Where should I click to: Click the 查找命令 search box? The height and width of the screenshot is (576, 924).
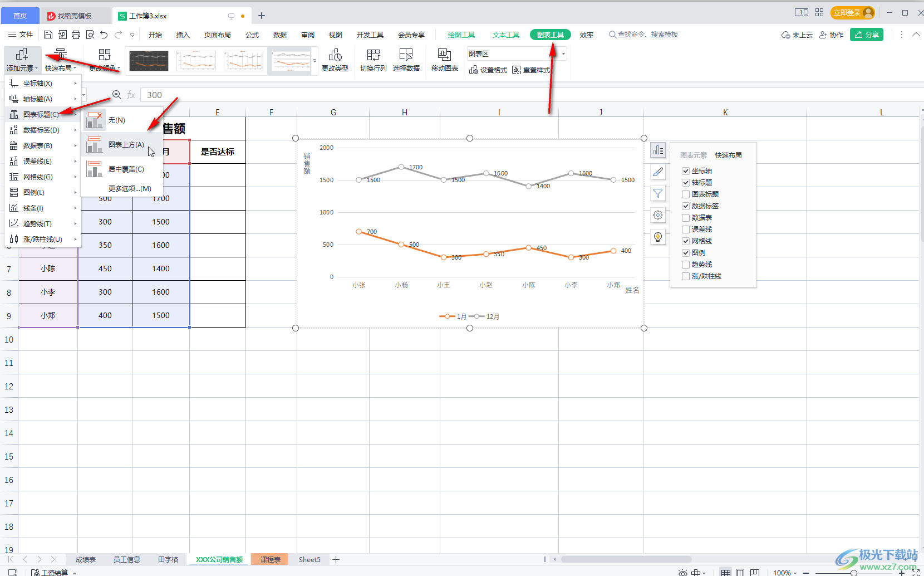tap(643, 35)
